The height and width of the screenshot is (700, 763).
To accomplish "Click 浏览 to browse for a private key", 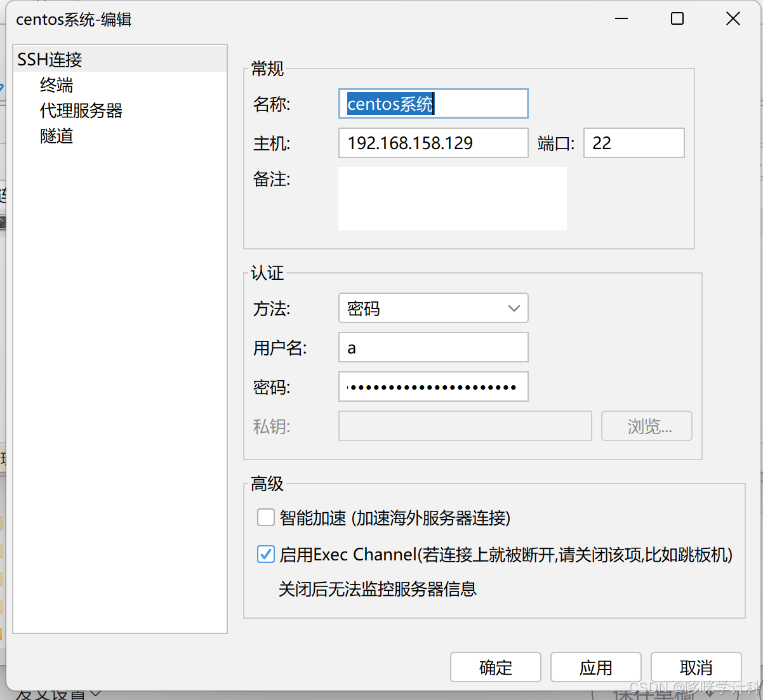I will tap(646, 426).
